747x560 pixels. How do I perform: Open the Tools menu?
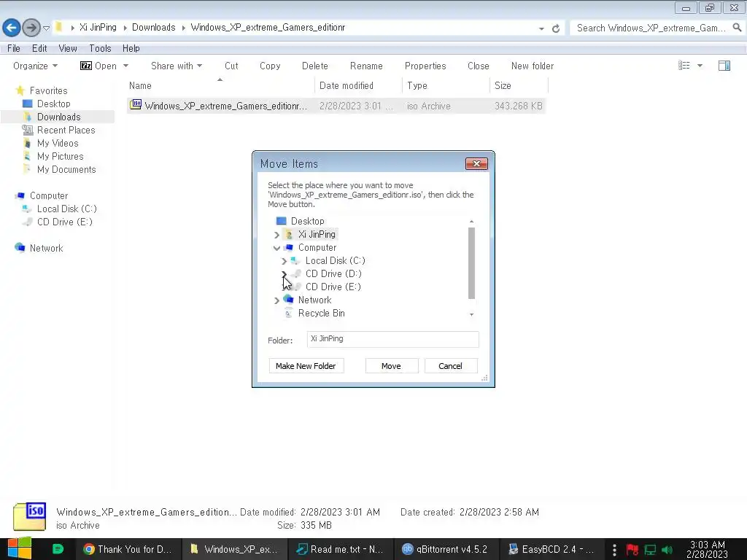pos(100,48)
